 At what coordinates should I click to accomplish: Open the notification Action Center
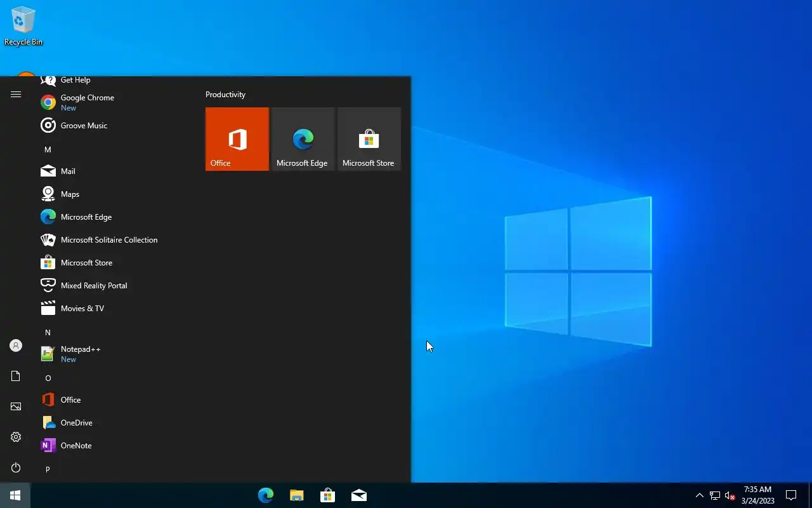[x=791, y=495]
